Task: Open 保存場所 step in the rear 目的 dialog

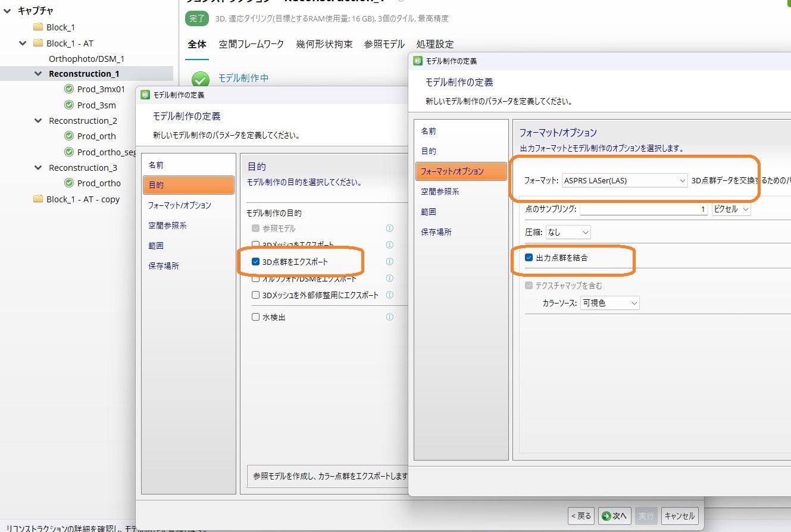Action: [189, 266]
